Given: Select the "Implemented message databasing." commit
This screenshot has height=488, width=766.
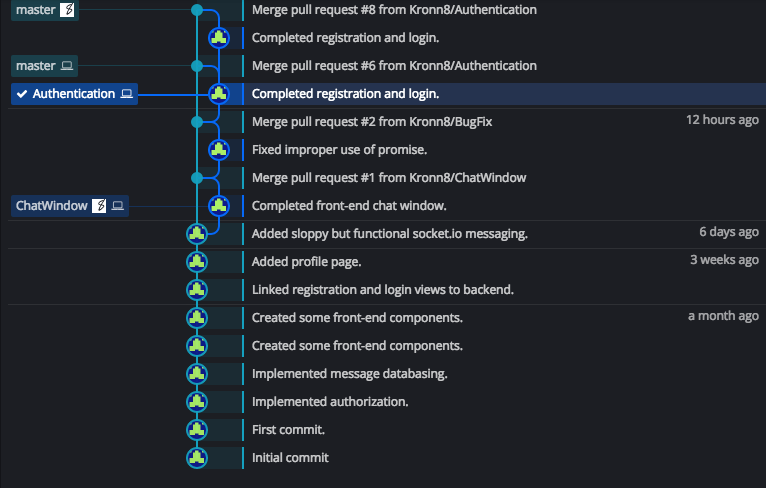Looking at the screenshot, I should [x=349, y=374].
